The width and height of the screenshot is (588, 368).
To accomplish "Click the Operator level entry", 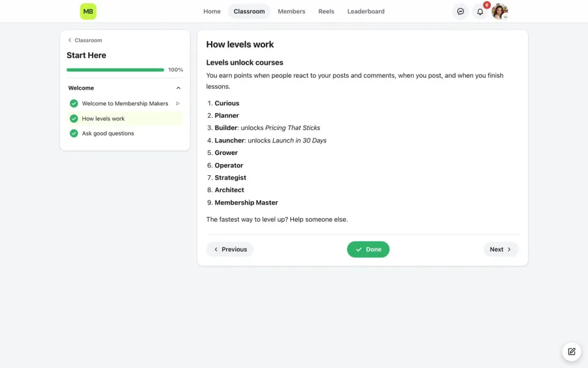I will click(229, 165).
